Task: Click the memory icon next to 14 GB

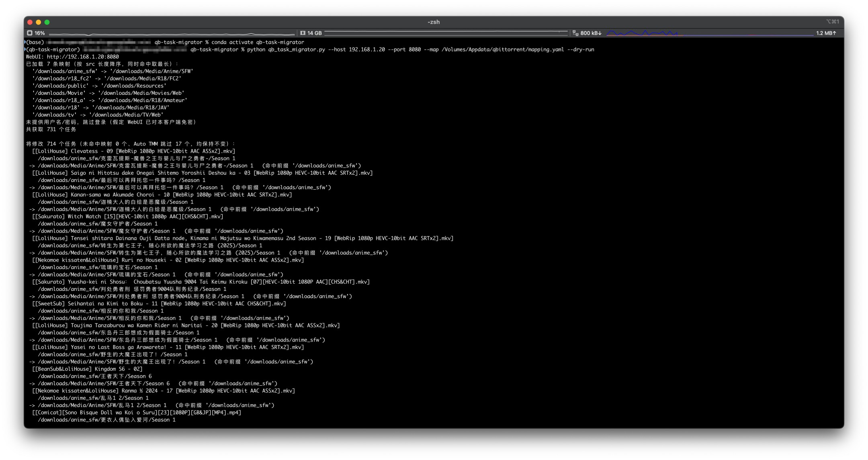Action: (x=303, y=33)
